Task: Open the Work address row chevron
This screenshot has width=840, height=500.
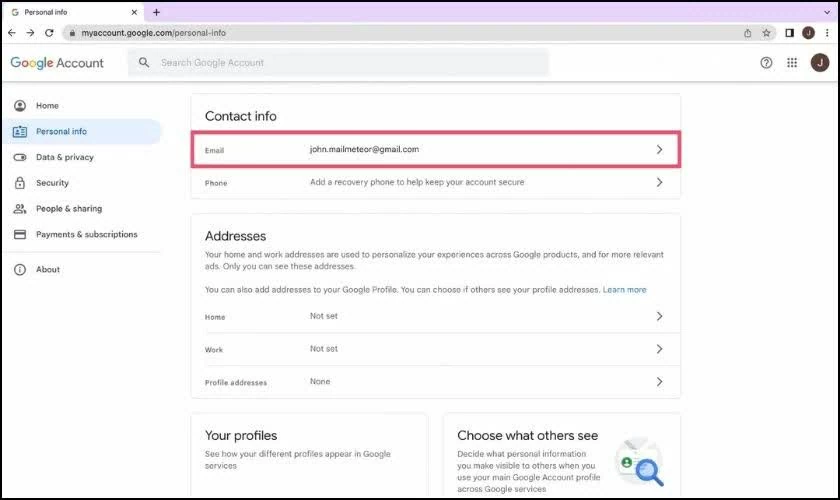Action: [659, 349]
